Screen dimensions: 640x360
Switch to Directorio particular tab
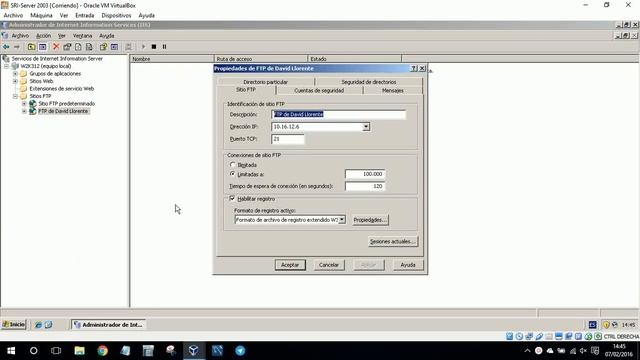click(266, 82)
